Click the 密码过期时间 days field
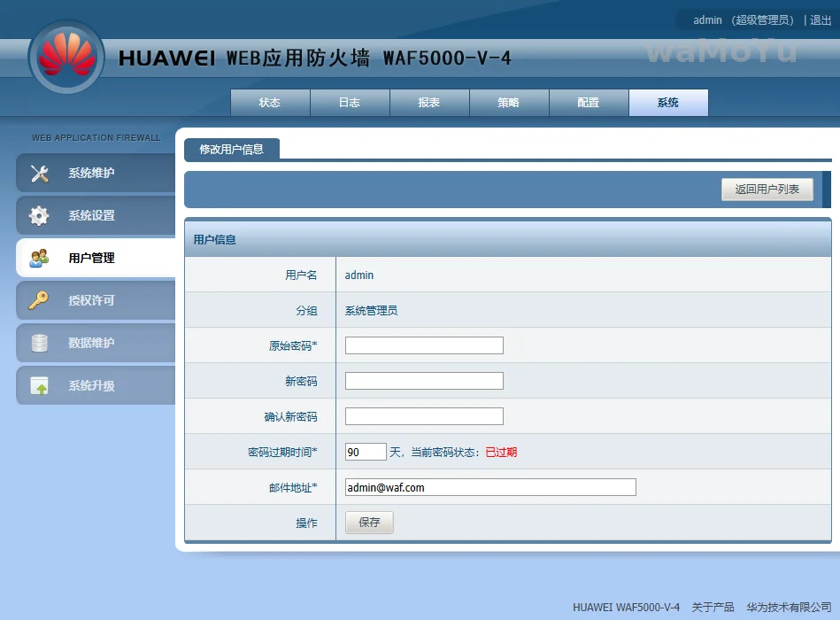Image resolution: width=840 pixels, height=620 pixels. pyautogui.click(x=366, y=452)
